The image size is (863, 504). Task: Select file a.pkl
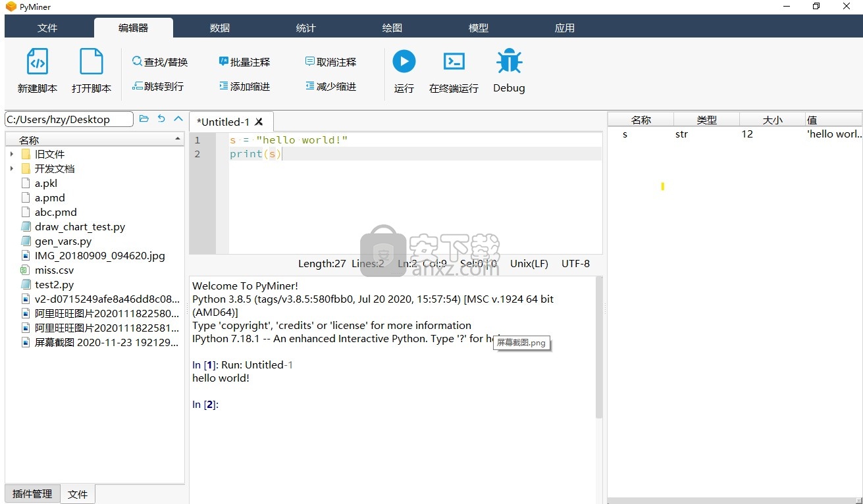point(46,183)
